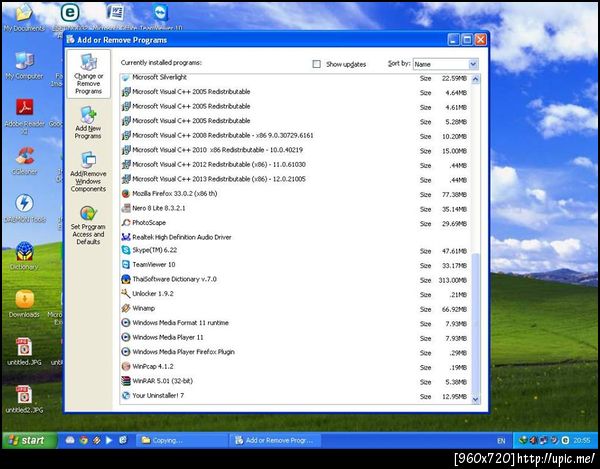Open My Documents desktop icon
This screenshot has width=600, height=469.
tap(24, 18)
